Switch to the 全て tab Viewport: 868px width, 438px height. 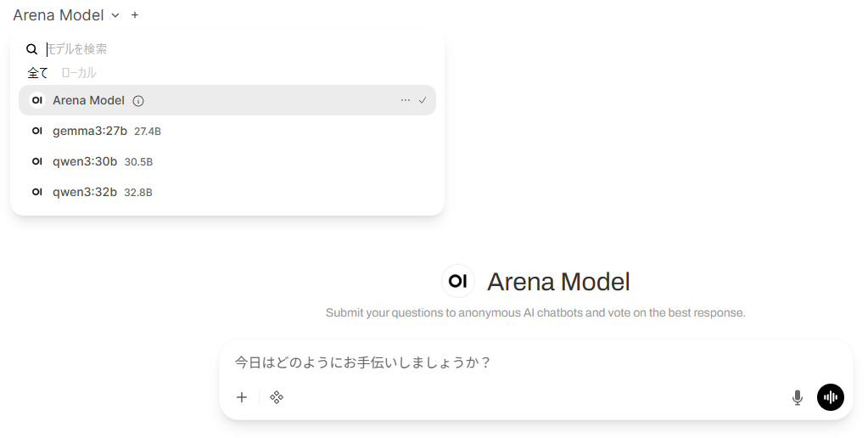38,73
